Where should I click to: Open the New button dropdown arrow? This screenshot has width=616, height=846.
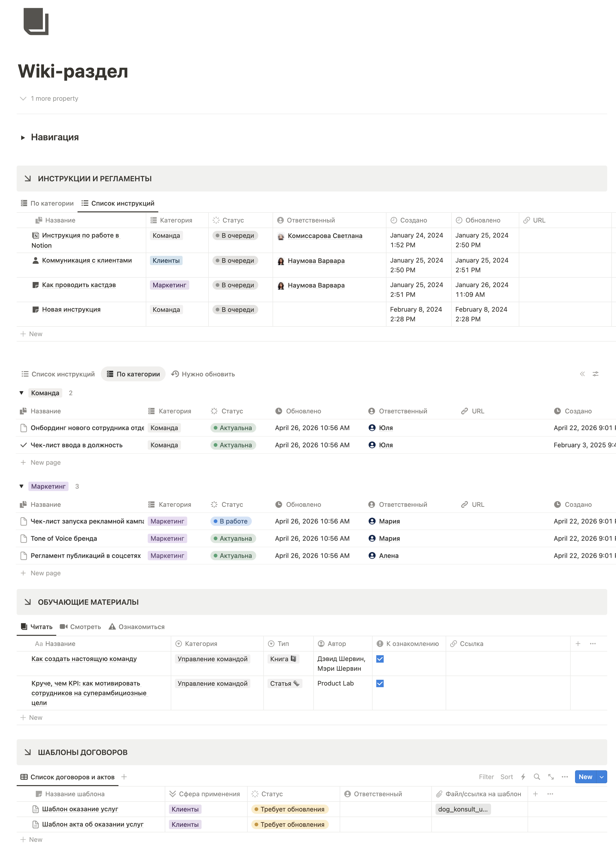pyautogui.click(x=602, y=777)
